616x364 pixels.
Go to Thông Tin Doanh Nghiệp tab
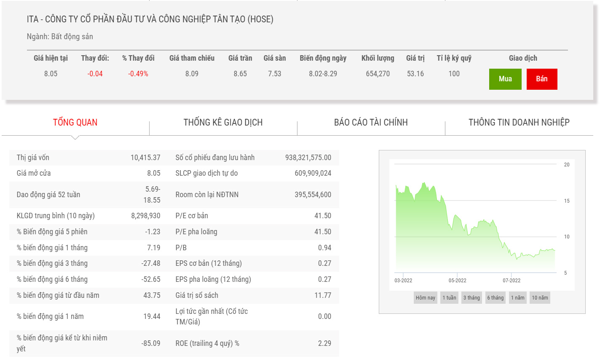(x=519, y=123)
